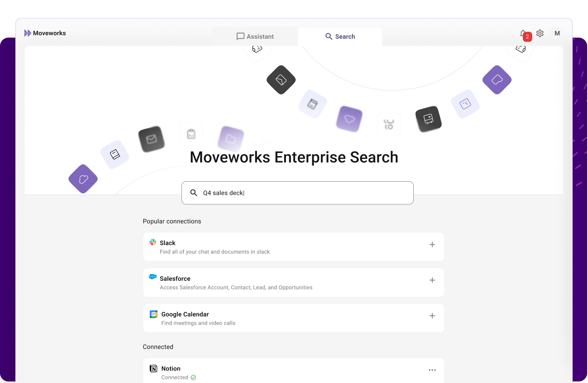Add Salesforce using its plus button
This screenshot has height=383, width=588.
point(432,280)
